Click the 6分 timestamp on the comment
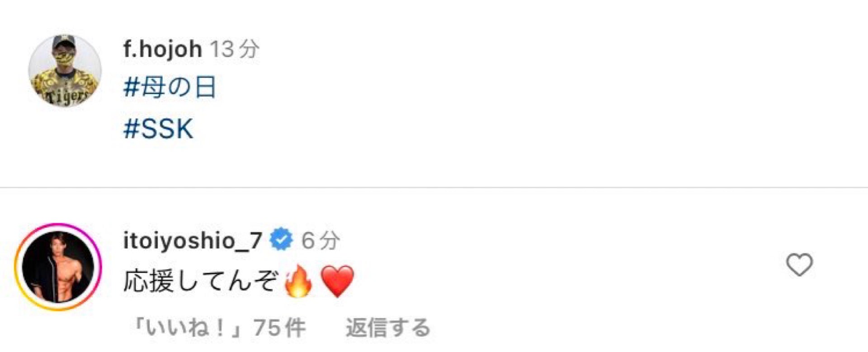 click(321, 240)
